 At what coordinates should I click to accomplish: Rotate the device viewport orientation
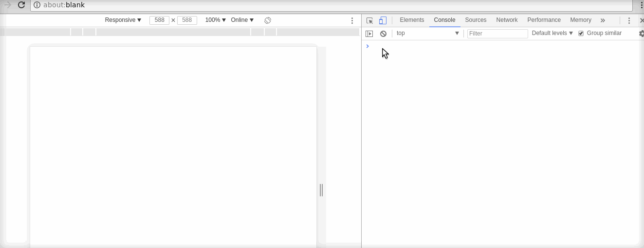pyautogui.click(x=268, y=20)
